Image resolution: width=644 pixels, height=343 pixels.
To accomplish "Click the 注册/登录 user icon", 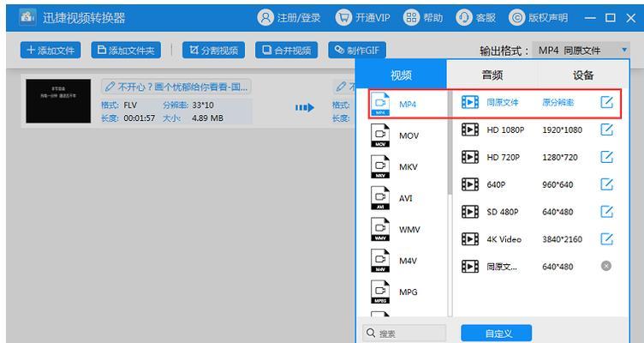I will click(265, 18).
